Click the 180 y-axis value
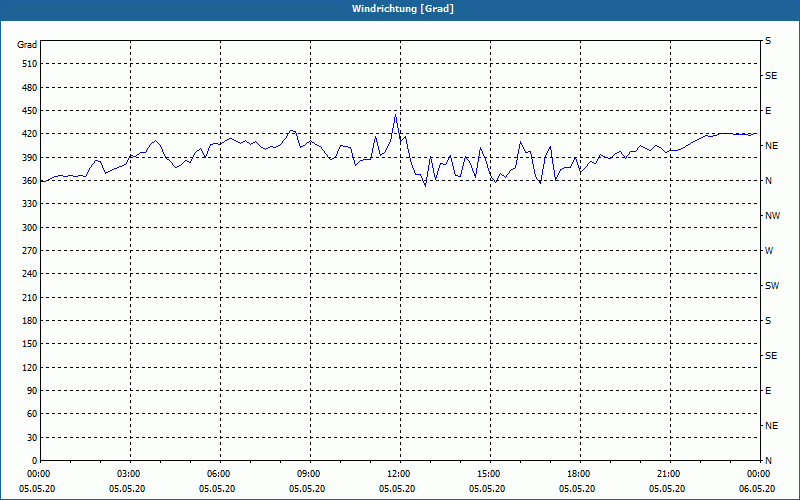 tap(30, 321)
